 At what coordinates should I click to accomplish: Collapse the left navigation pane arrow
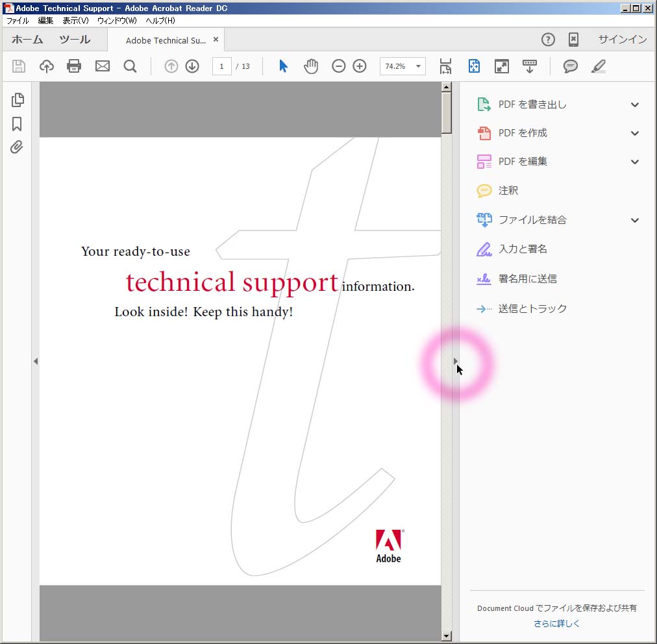36,361
